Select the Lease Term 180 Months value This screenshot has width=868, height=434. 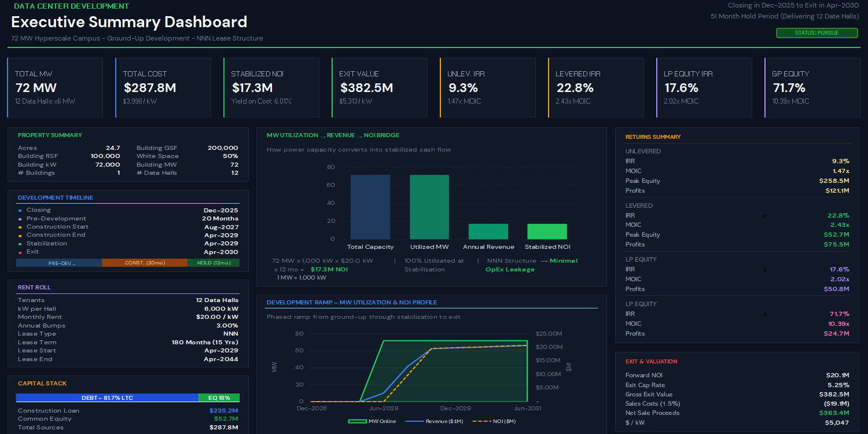205,342
